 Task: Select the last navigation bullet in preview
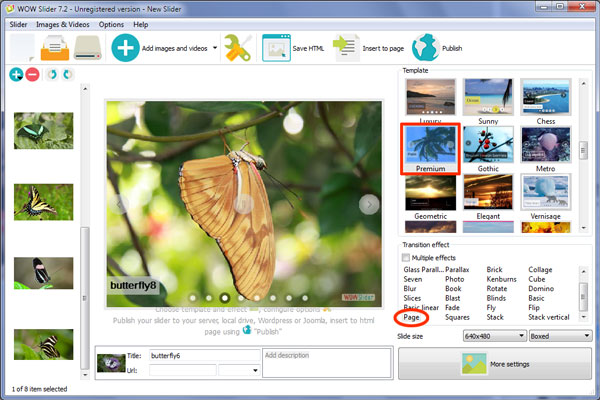click(x=305, y=298)
